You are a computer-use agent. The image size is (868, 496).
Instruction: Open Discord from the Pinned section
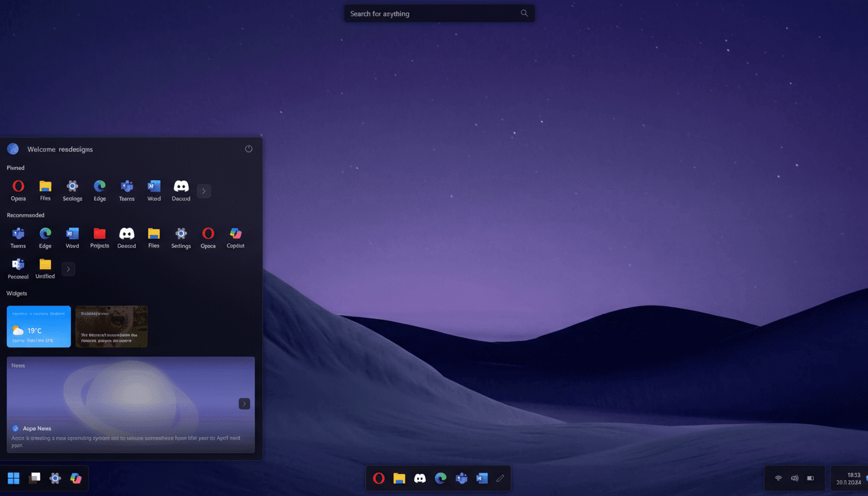pos(181,187)
